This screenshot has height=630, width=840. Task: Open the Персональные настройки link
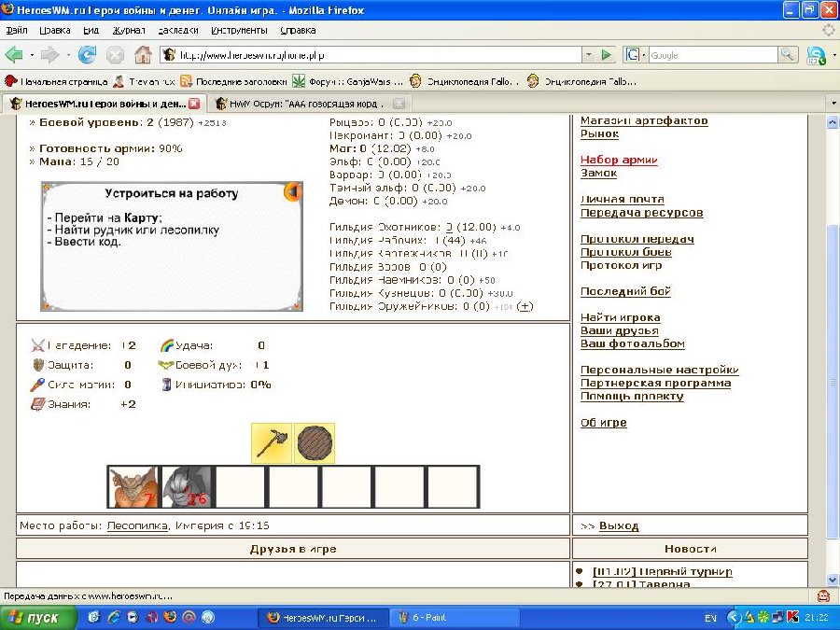(660, 370)
